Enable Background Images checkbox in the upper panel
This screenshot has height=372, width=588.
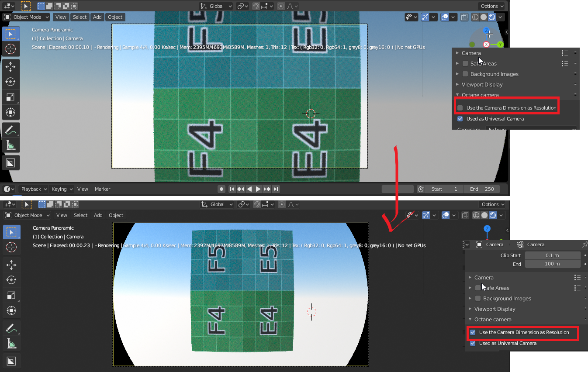coord(465,74)
